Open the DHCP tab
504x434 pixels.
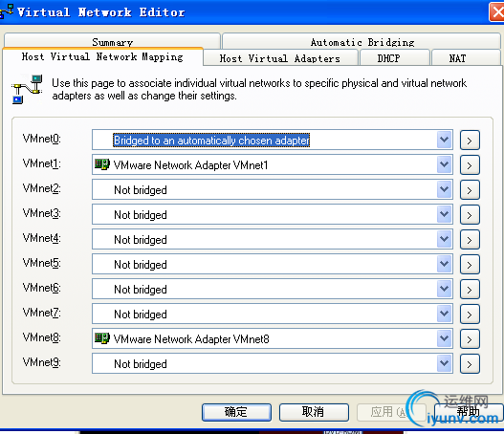(395, 58)
